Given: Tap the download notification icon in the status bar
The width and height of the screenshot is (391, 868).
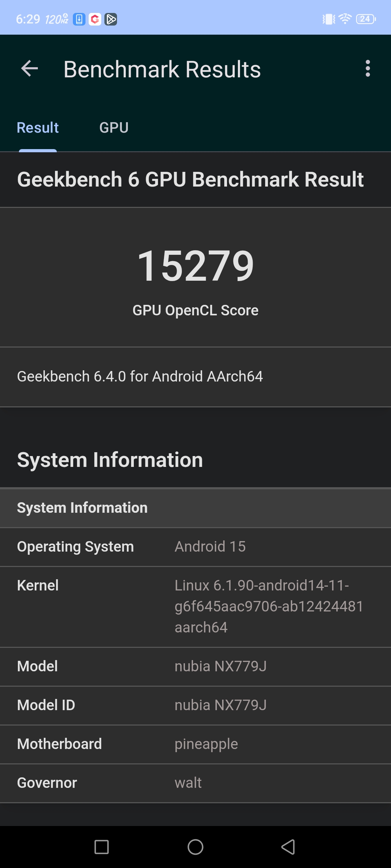Looking at the screenshot, I should [79, 19].
